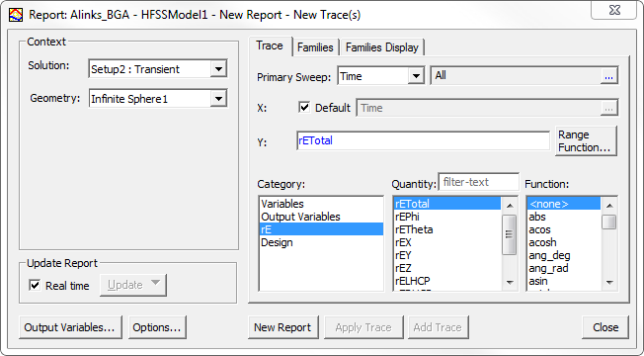
Task: Select rEZ in the Quantity list
Action: pyautogui.click(x=447, y=268)
